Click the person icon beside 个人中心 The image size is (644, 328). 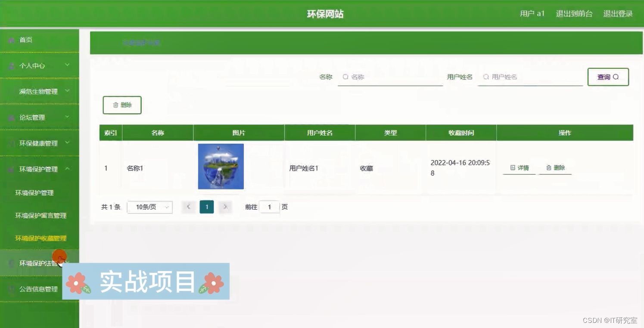coord(12,66)
